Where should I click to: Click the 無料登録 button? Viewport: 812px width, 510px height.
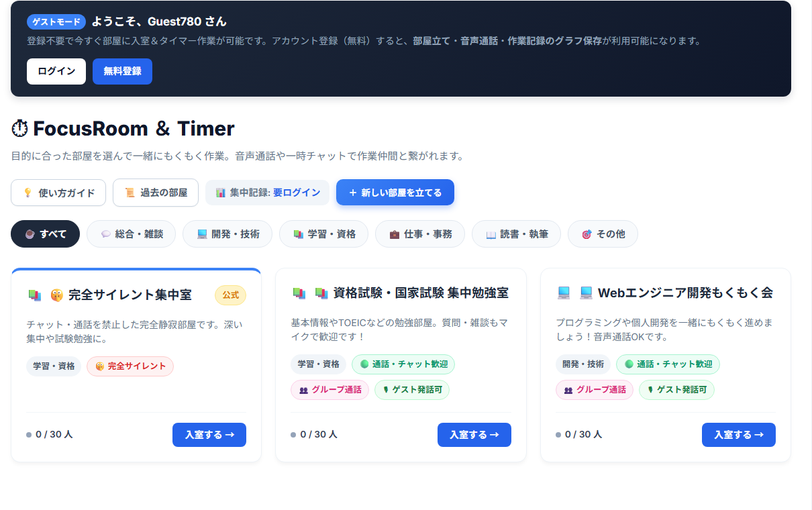(x=123, y=72)
